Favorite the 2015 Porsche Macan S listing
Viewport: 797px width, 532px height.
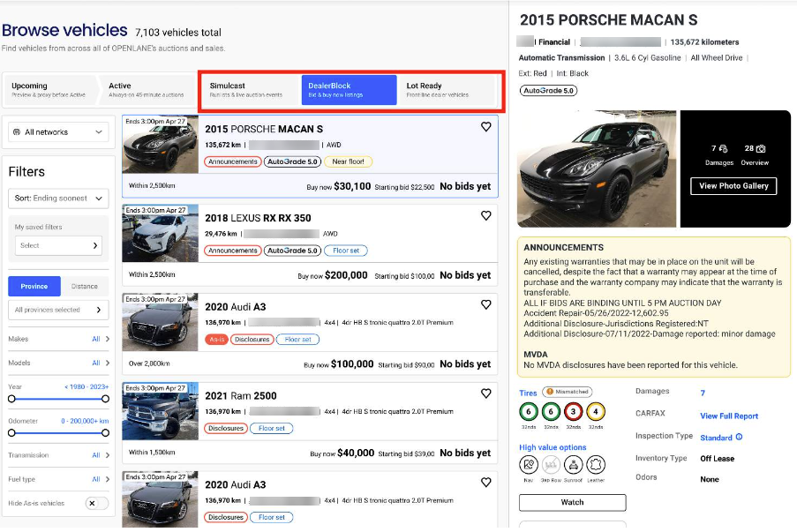(485, 127)
